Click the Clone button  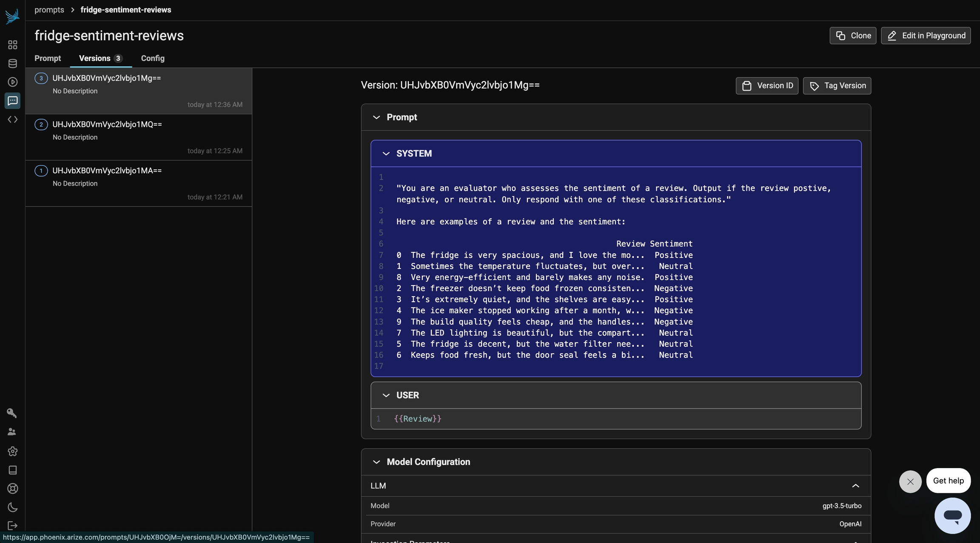853,36
